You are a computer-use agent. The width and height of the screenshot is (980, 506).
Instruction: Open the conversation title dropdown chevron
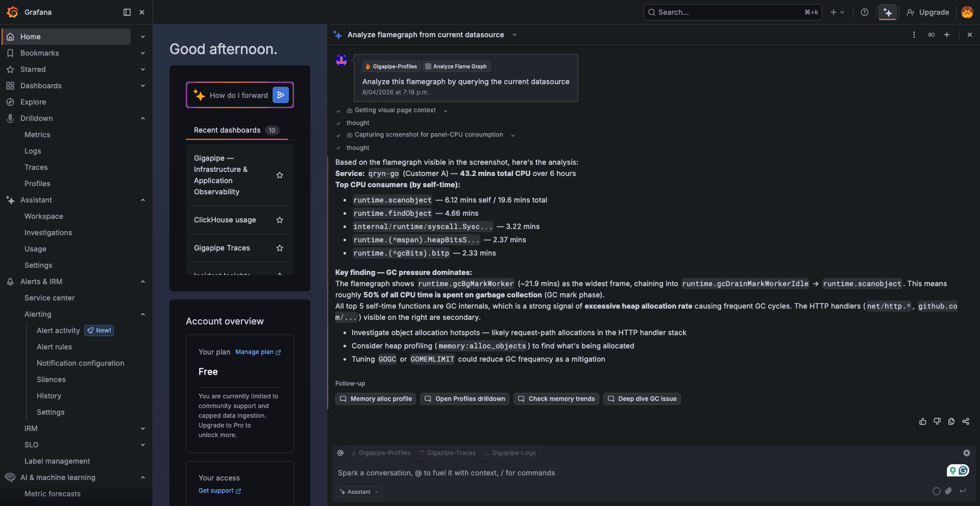[x=514, y=35]
